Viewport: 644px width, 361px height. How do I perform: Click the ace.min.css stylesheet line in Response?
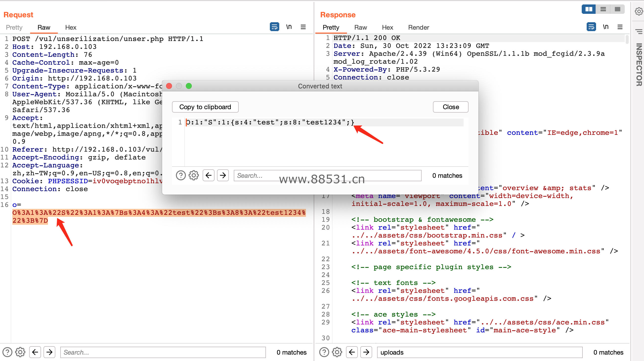pyautogui.click(x=480, y=326)
